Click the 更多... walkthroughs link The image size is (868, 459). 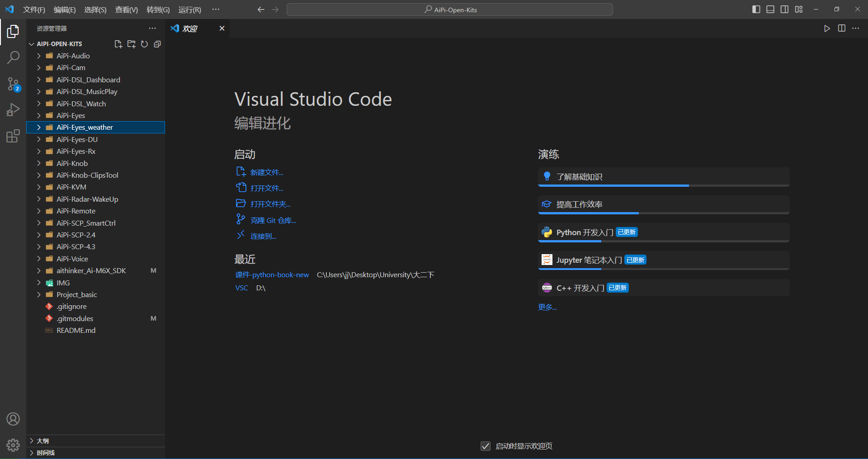(547, 307)
